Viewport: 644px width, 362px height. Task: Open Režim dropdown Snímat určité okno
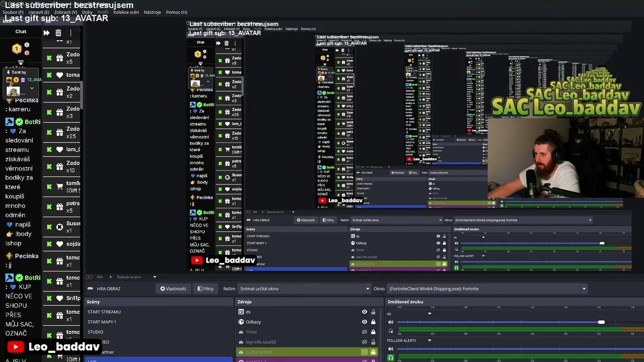pos(304,289)
